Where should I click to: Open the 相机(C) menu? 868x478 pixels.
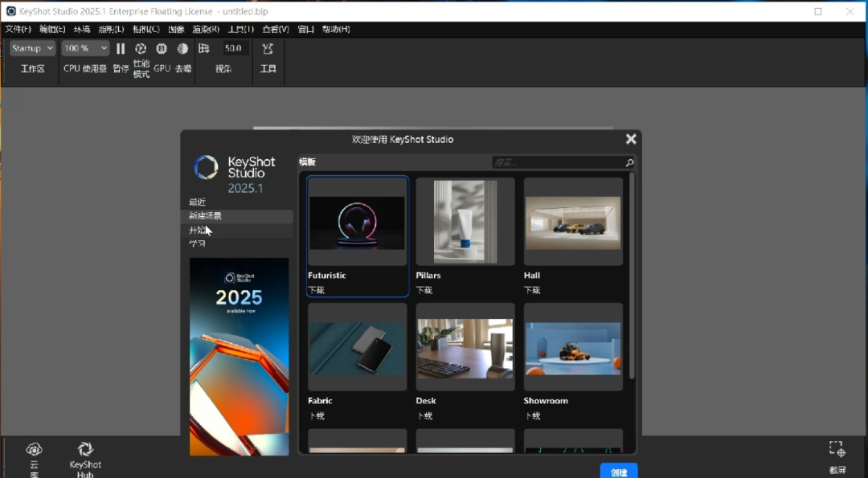146,29
